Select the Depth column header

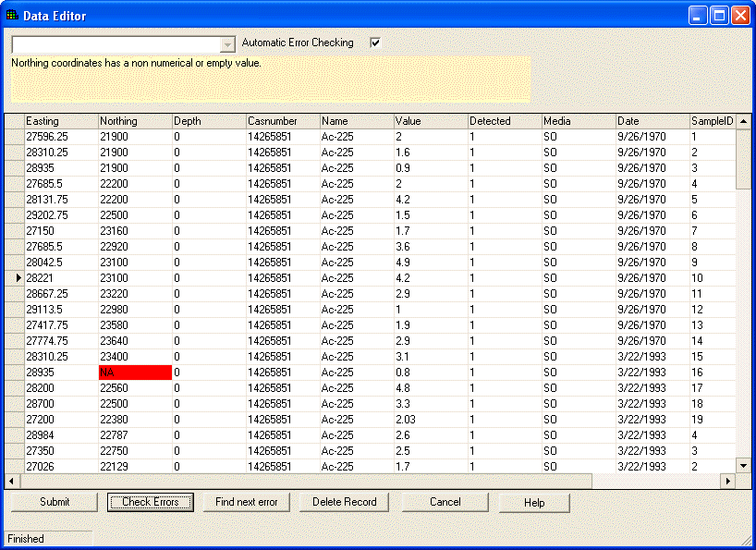[209, 121]
